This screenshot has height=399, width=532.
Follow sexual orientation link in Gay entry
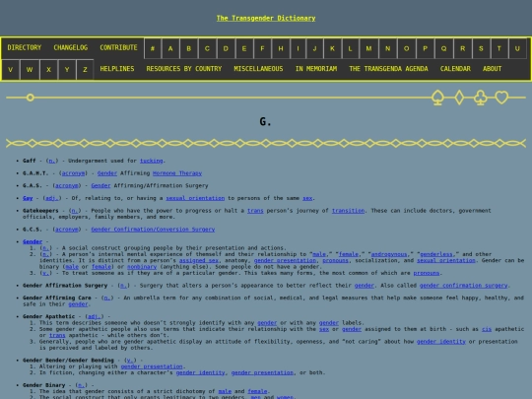pyautogui.click(x=195, y=198)
